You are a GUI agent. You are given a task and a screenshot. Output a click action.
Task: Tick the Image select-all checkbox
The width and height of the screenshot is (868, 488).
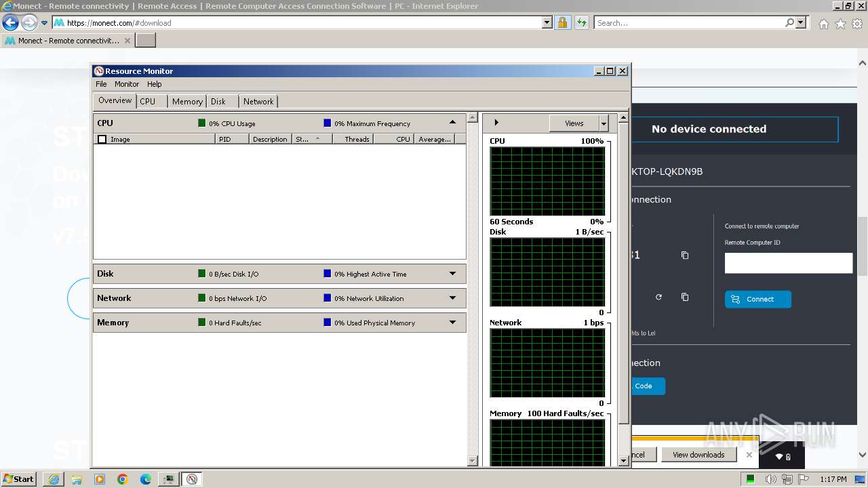(x=102, y=140)
